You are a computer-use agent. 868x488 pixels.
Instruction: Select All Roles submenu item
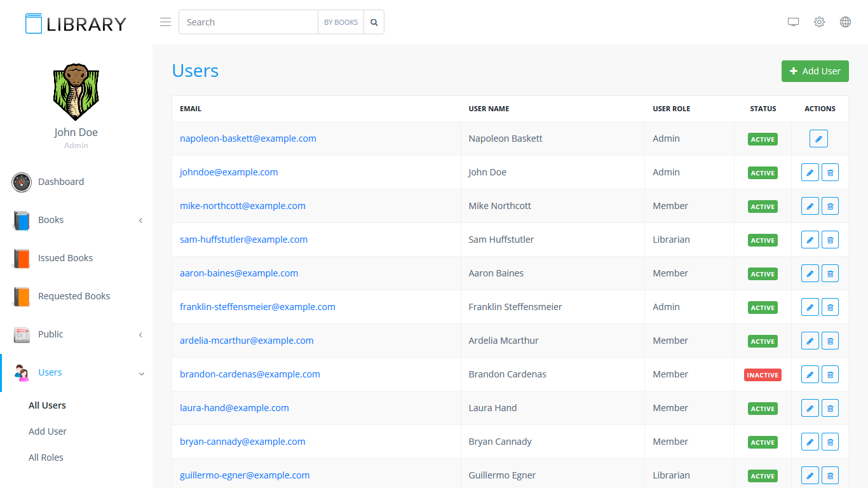coord(46,457)
